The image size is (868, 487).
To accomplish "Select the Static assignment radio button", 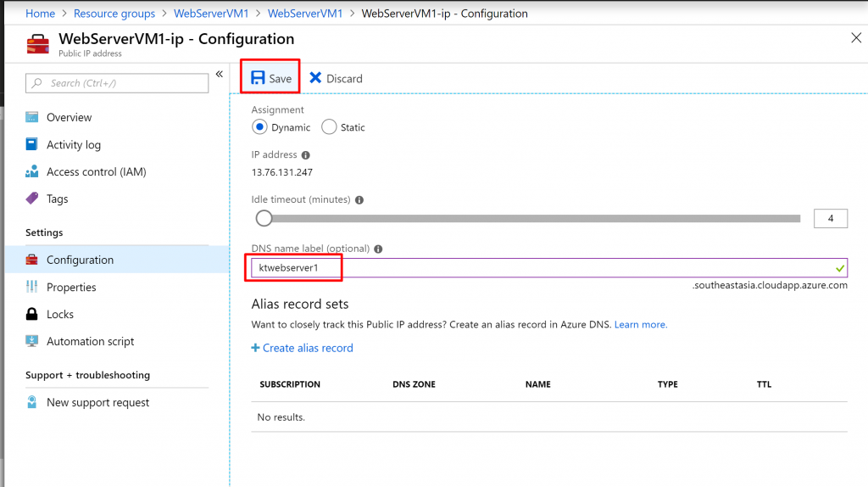I will point(329,127).
